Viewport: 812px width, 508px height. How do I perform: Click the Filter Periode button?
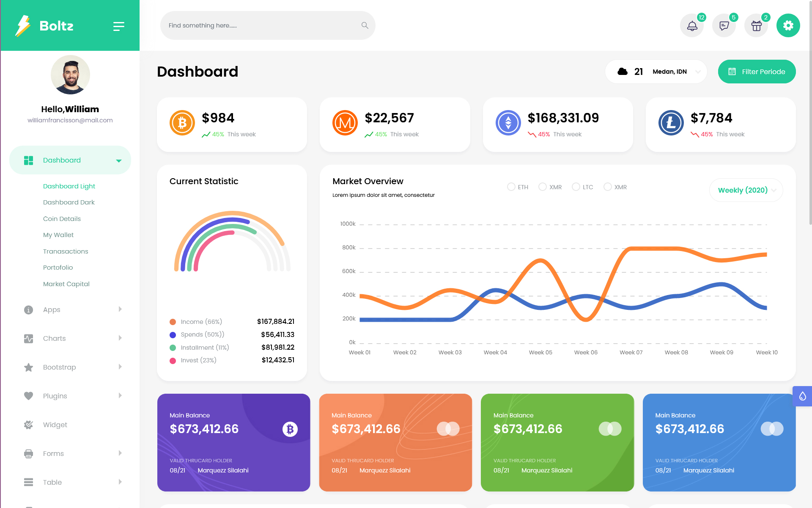tap(757, 72)
